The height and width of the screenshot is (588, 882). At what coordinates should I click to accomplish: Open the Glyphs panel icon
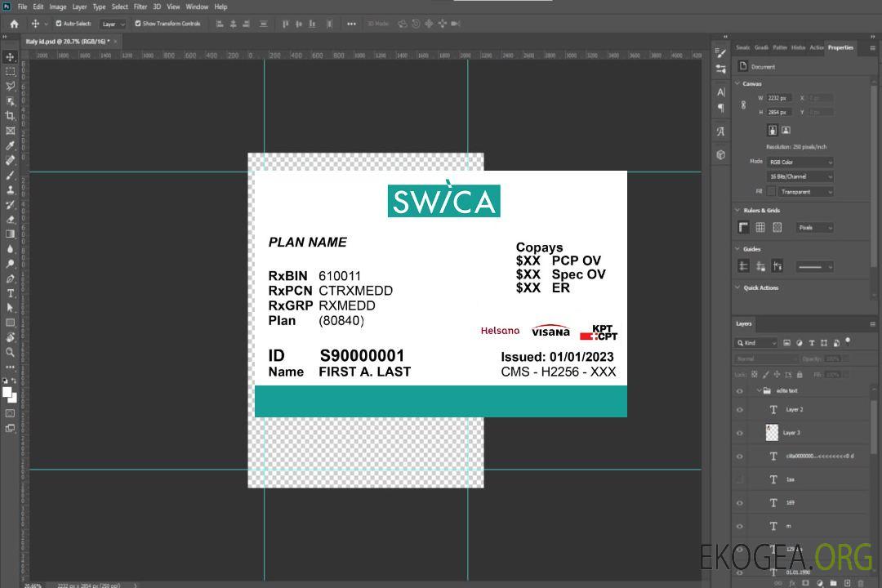[721, 131]
